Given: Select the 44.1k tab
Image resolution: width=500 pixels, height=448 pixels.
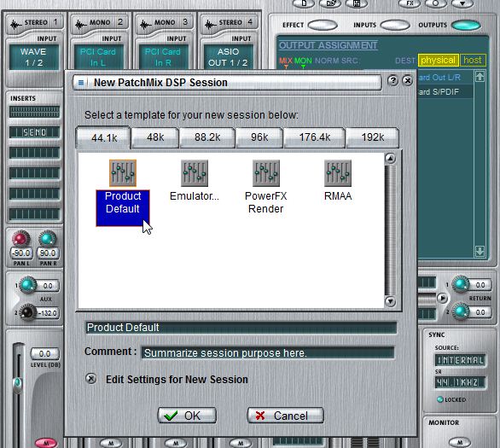Looking at the screenshot, I should click(x=103, y=138).
